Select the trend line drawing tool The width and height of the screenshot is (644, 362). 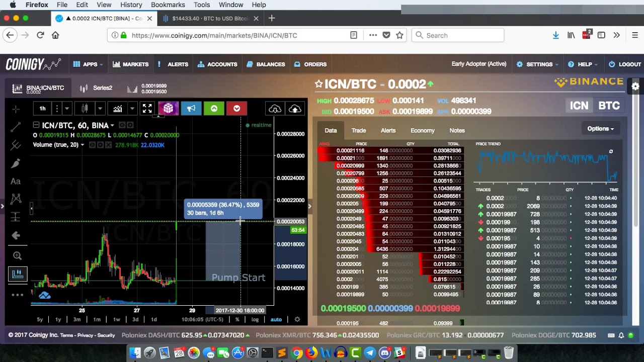(16, 127)
